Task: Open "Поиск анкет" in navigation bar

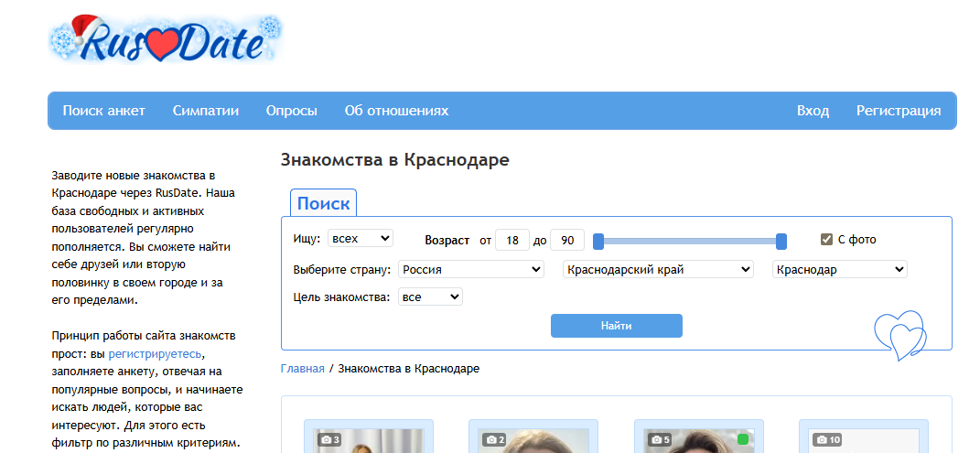Action: (103, 111)
